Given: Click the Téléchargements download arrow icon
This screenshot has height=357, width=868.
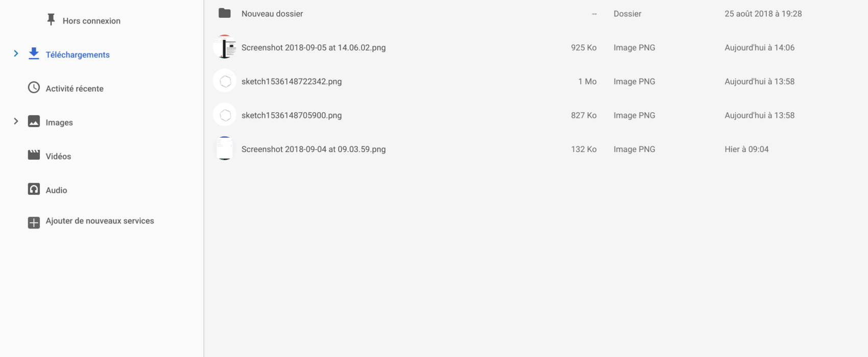Looking at the screenshot, I should pyautogui.click(x=34, y=54).
